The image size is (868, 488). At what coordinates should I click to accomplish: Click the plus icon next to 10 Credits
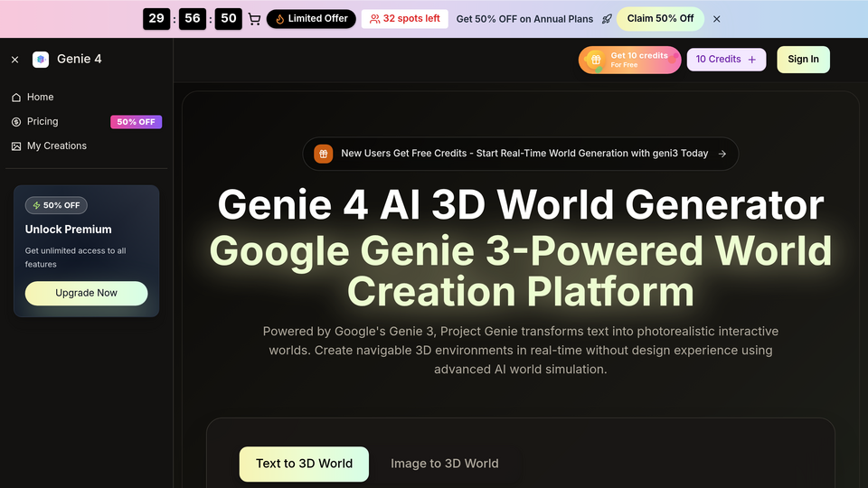click(x=751, y=60)
